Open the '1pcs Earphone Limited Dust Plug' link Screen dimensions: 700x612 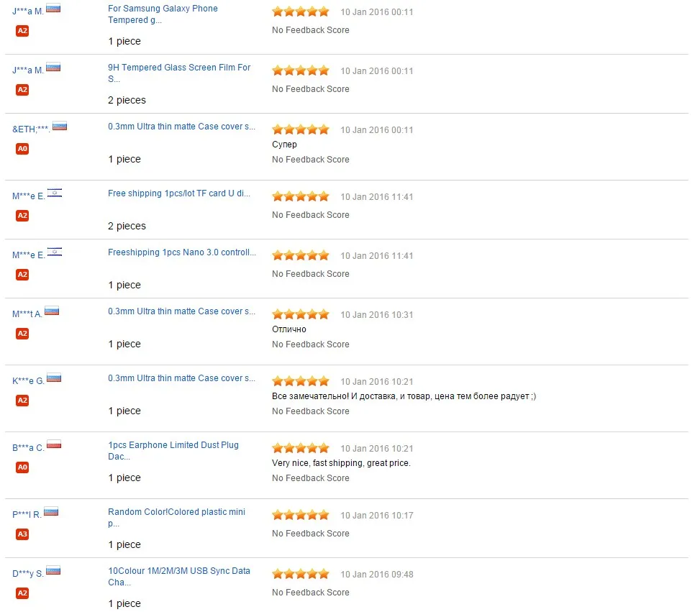(x=173, y=450)
